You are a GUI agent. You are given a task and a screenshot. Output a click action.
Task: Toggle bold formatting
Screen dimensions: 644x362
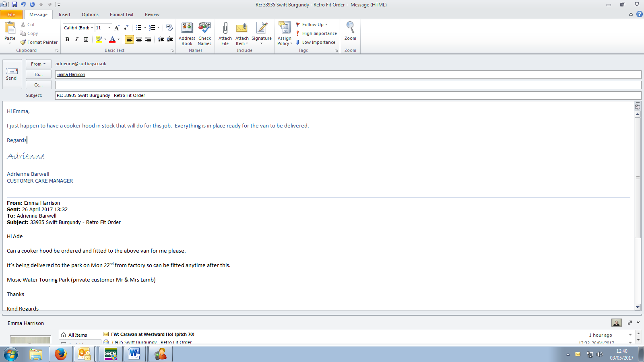click(x=67, y=39)
